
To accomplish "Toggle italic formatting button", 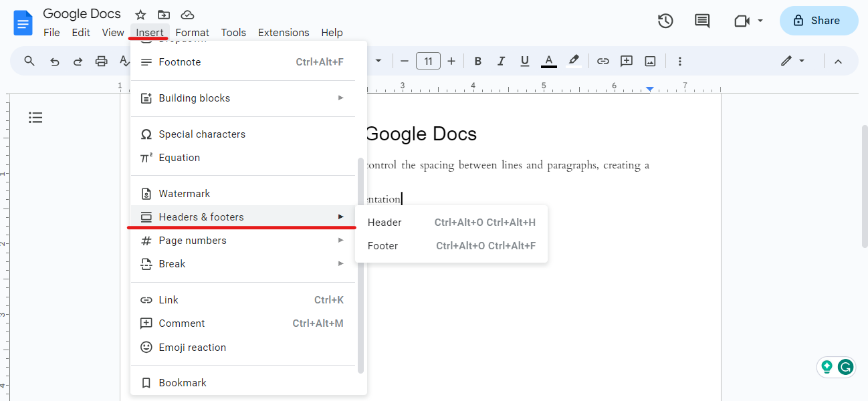I will point(501,61).
